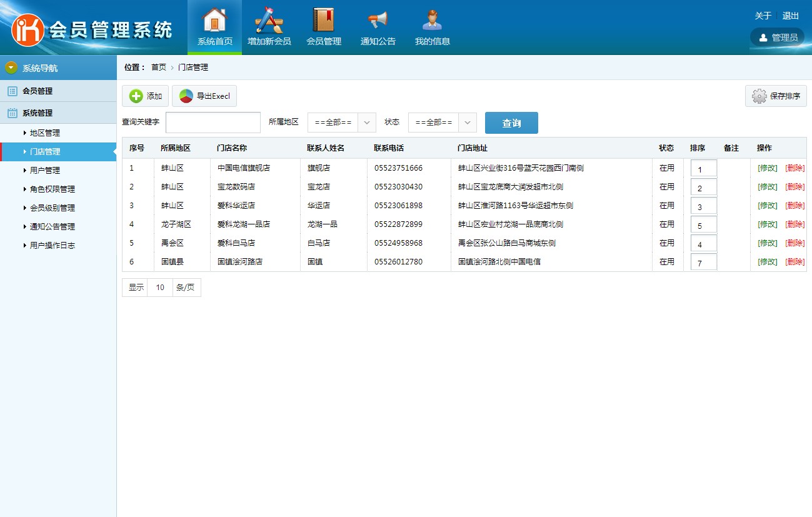Click the 查询关键字 search input field
Viewport: 812px width, 517px height.
(x=213, y=123)
